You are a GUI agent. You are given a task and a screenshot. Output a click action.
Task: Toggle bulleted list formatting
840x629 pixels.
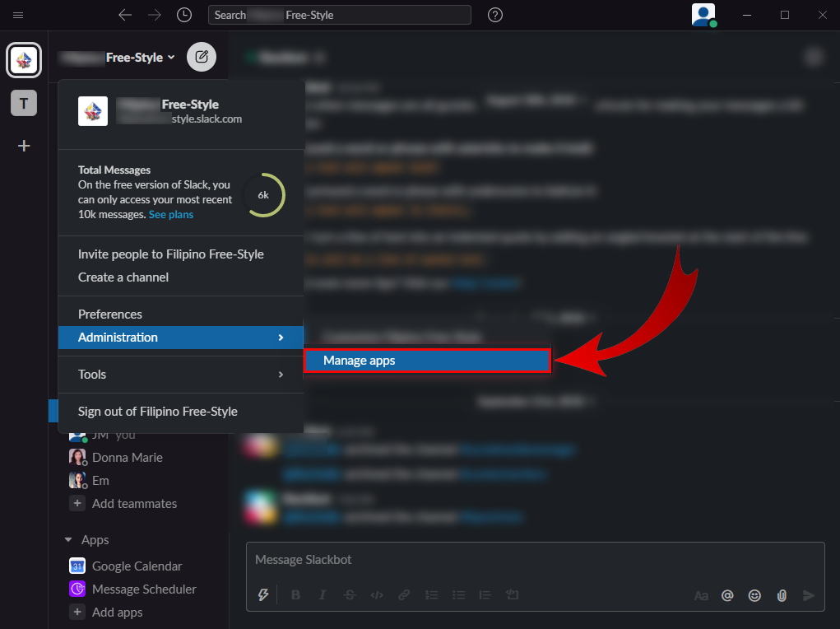pos(458,594)
